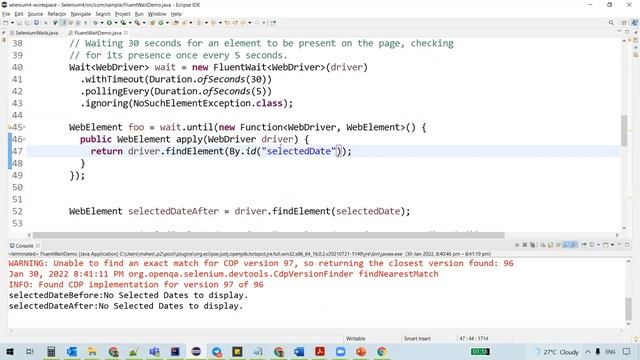
Task: Click Clear Console icon
Action: coord(543,245)
